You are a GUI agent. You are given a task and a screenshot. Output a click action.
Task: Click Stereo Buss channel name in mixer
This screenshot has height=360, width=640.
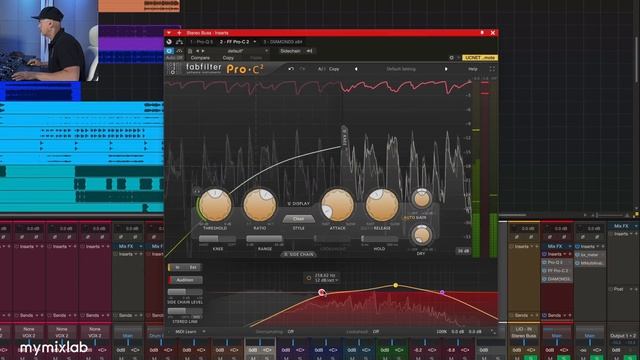click(524, 336)
